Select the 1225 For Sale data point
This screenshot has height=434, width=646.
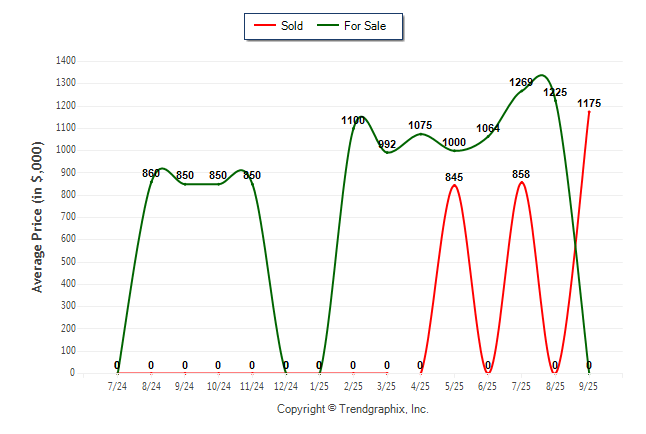click(x=555, y=99)
